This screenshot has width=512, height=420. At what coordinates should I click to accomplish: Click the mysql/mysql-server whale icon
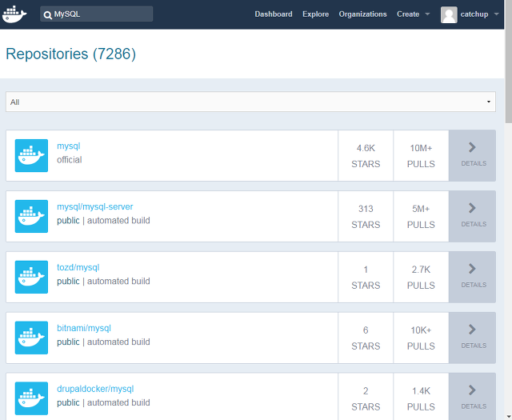31,216
